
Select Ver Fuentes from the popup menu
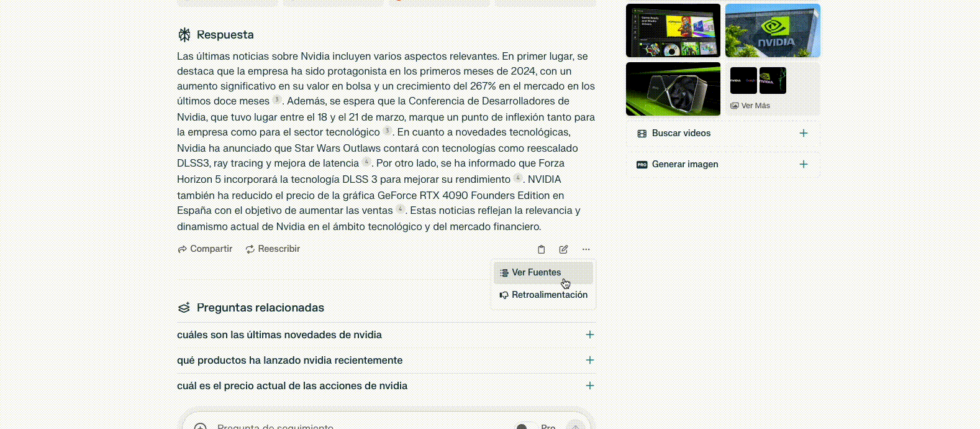tap(543, 272)
